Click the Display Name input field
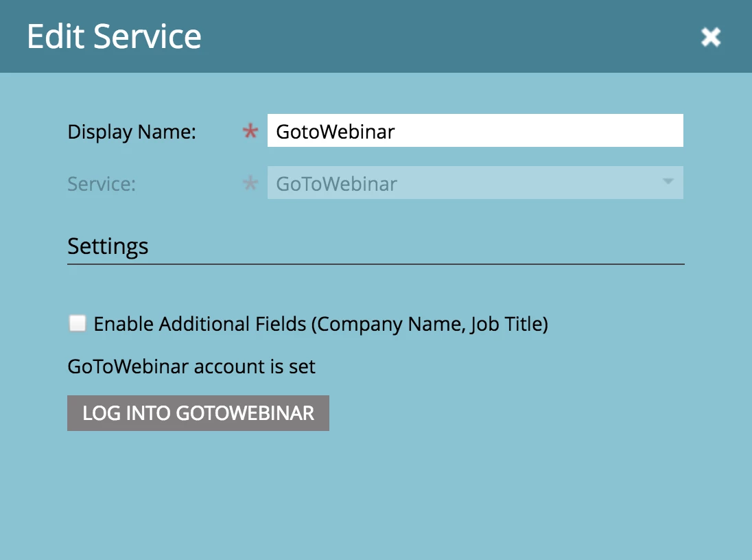The width and height of the screenshot is (752, 560). tap(475, 130)
